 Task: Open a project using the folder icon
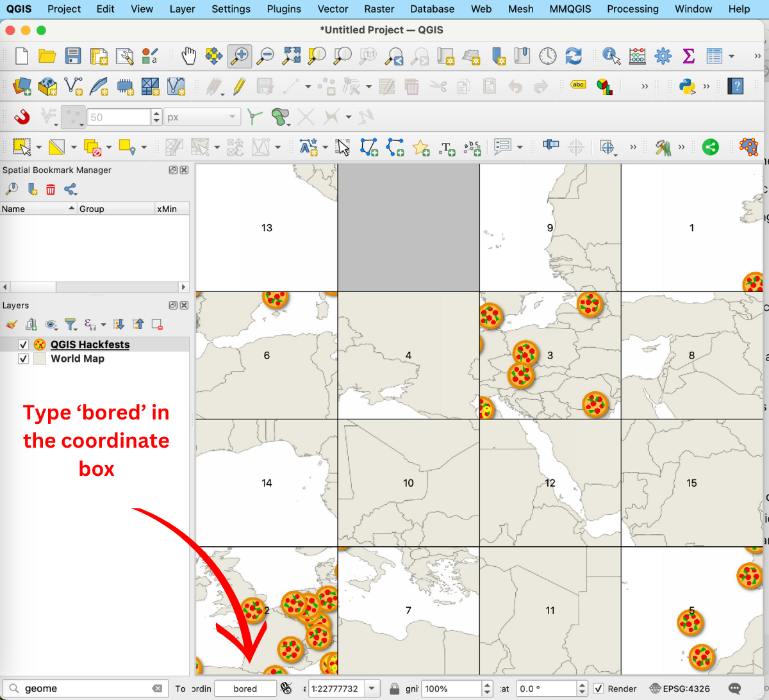pos(47,56)
